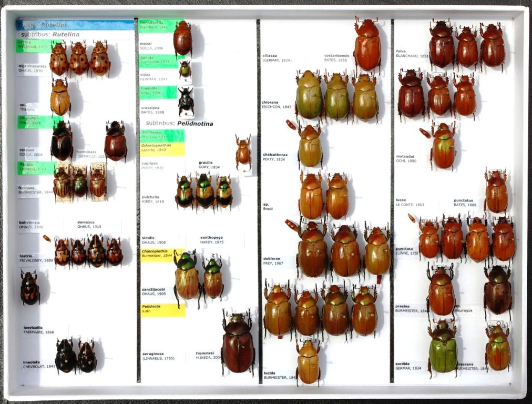Select the 'fulva Blanchard' species label
Screen dimensions: 532x404
tap(412, 54)
